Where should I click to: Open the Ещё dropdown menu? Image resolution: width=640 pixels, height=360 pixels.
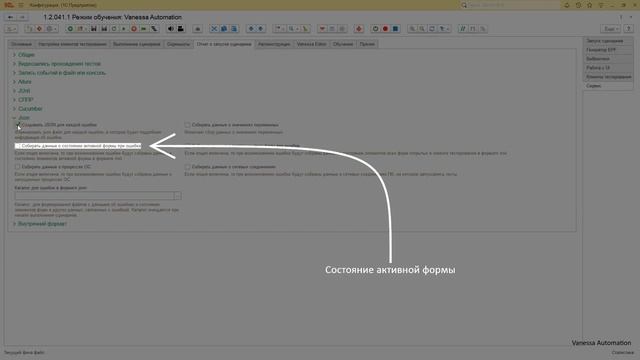[x=611, y=29]
